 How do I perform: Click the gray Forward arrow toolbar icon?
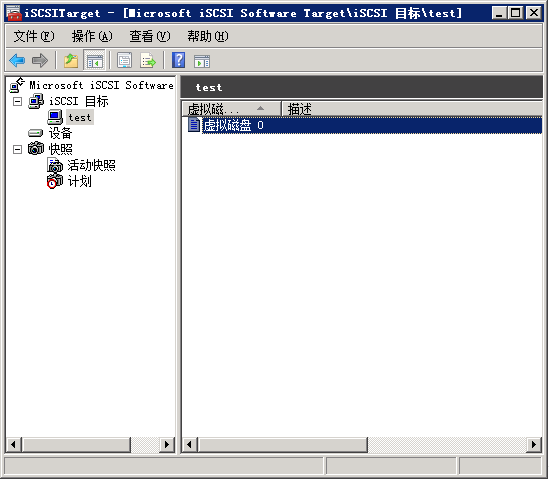coord(40,61)
